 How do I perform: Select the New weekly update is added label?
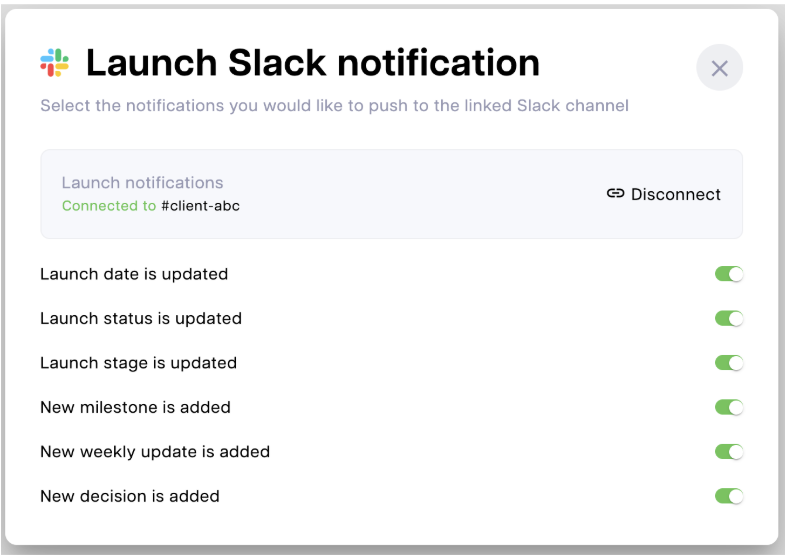(155, 452)
